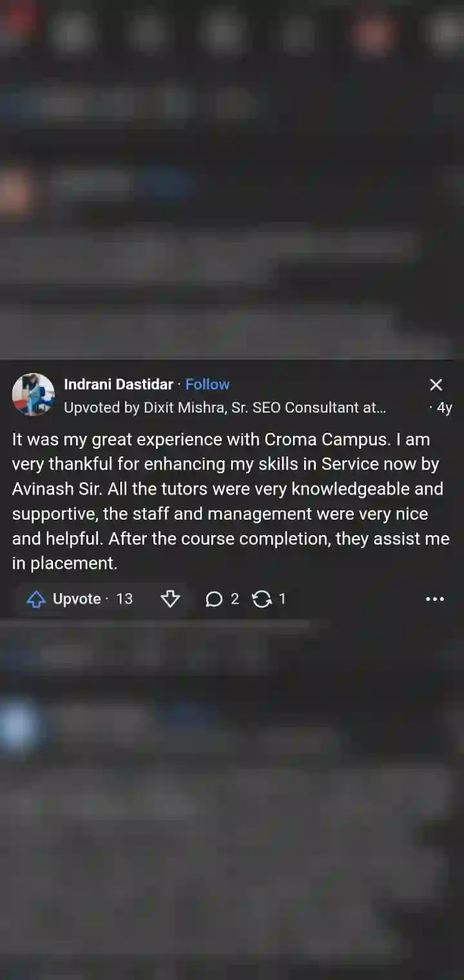The image size is (464, 980).
Task: Open the Croma Campus answer text
Action: click(x=231, y=502)
